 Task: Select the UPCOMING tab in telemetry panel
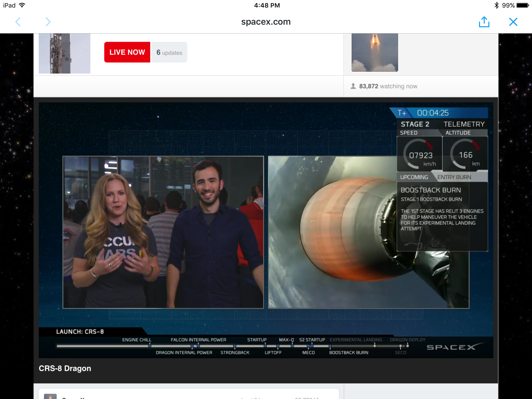click(414, 177)
